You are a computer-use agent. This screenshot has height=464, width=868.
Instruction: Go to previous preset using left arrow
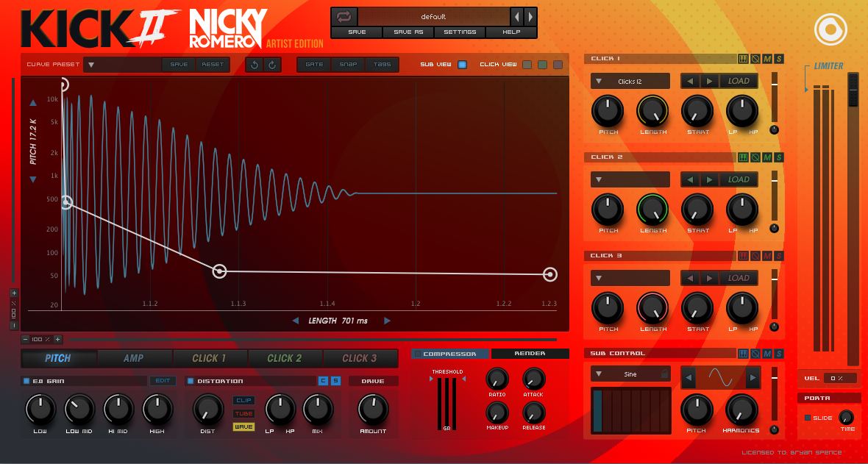(x=516, y=17)
